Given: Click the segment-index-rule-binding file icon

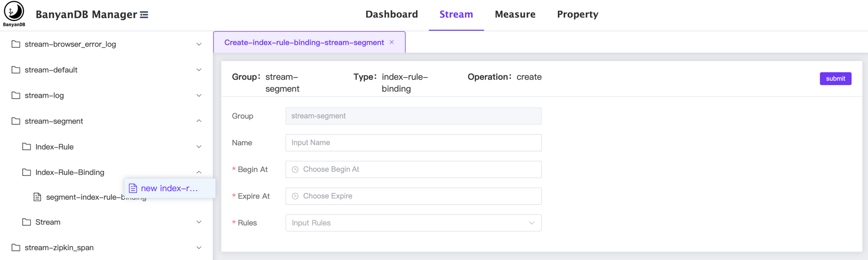Looking at the screenshot, I should coord(37,197).
